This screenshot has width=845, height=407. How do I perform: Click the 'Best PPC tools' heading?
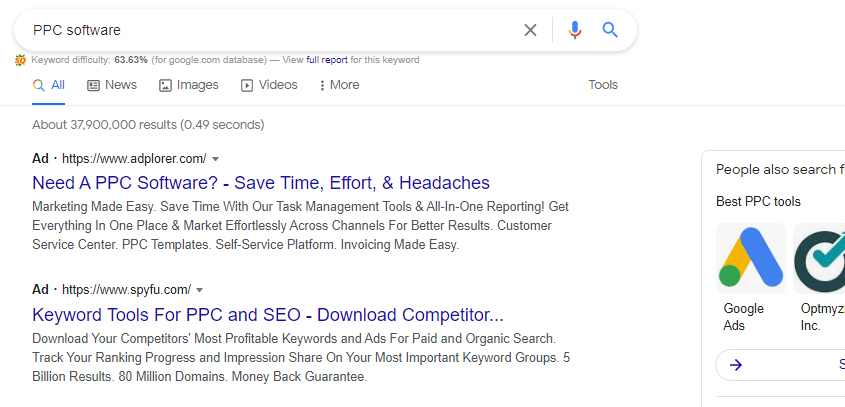click(758, 202)
